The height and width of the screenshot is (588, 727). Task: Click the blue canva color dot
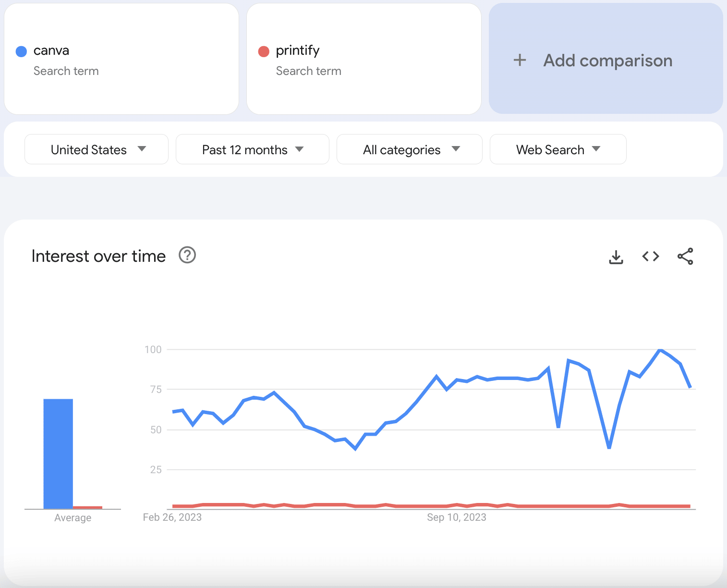[x=21, y=51]
